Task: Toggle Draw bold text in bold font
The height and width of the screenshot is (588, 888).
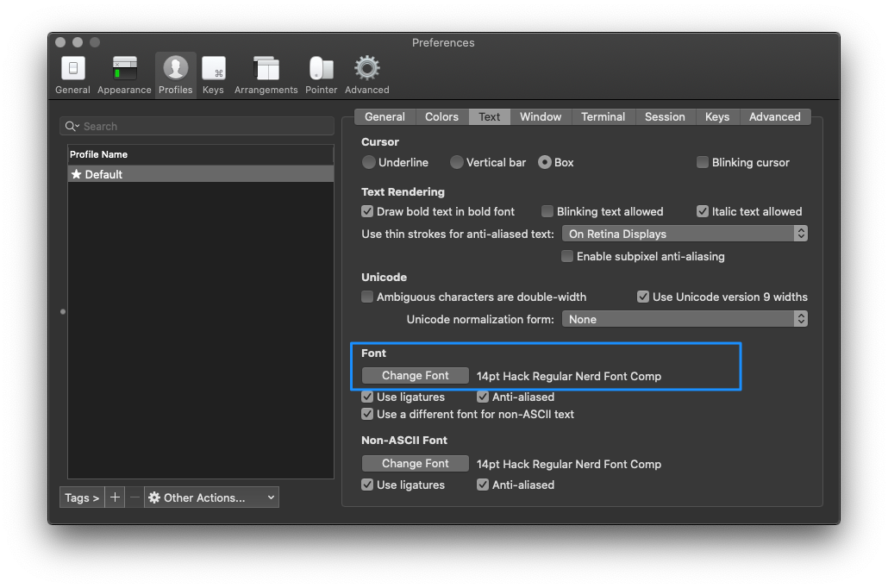Action: click(x=367, y=211)
